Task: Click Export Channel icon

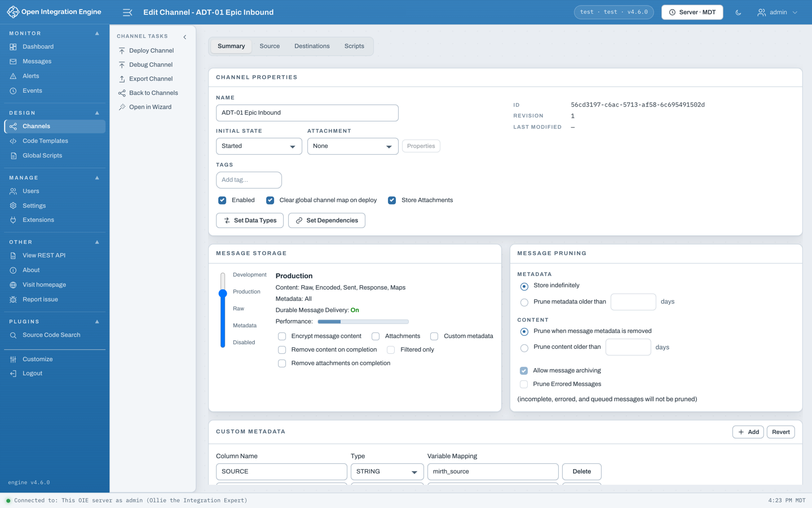Action: 122,79
